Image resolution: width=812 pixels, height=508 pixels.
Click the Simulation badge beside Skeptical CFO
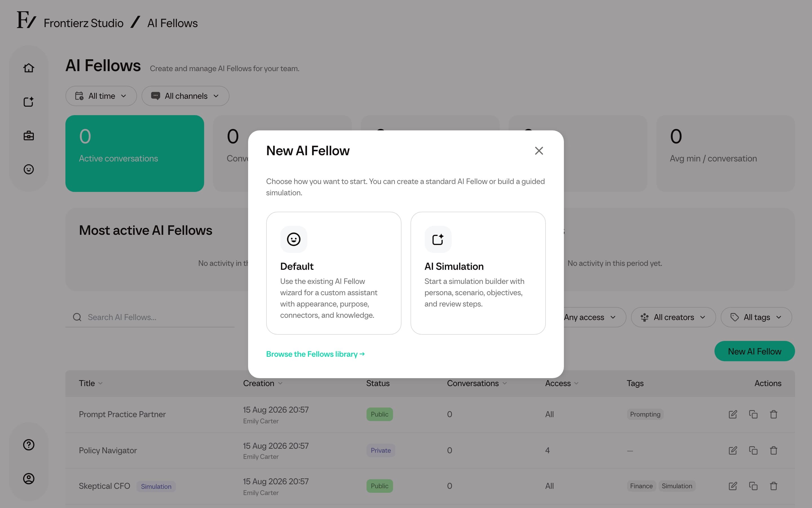coord(156,487)
